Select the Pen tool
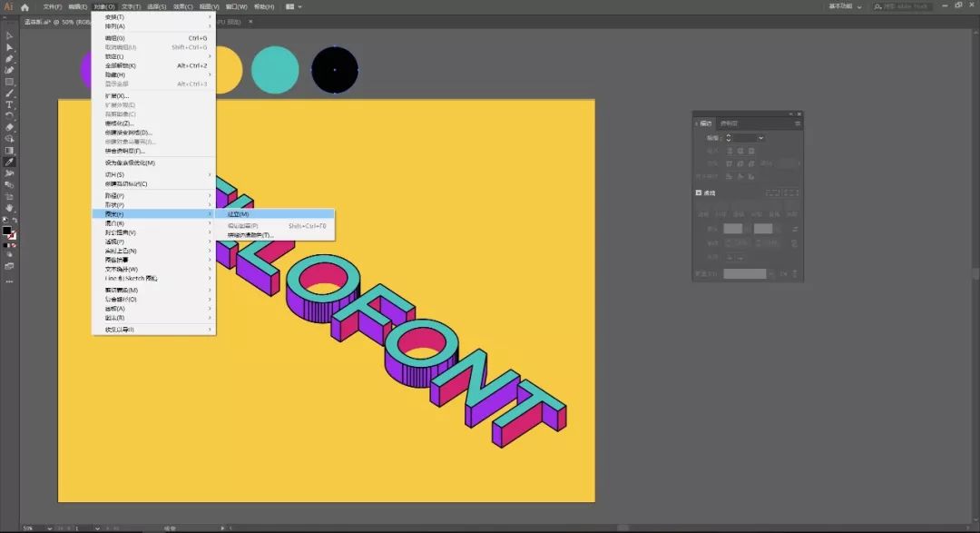This screenshot has width=980, height=533. click(x=9, y=59)
